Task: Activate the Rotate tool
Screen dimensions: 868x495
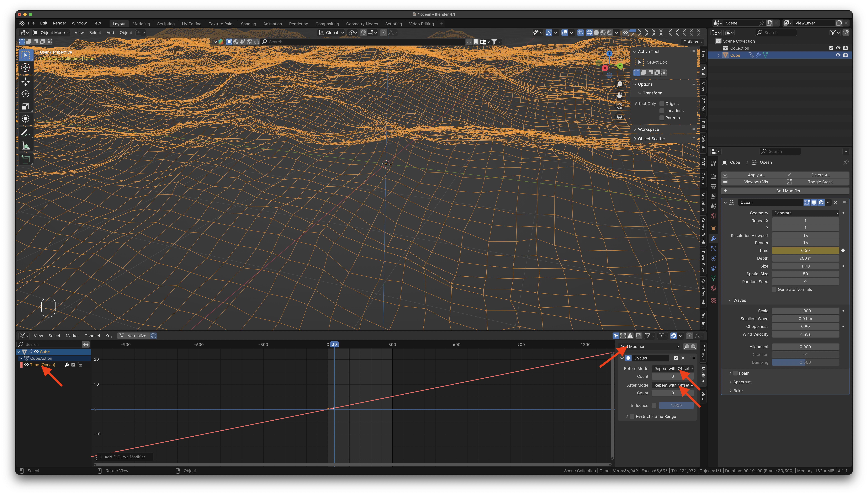Action: [x=25, y=94]
